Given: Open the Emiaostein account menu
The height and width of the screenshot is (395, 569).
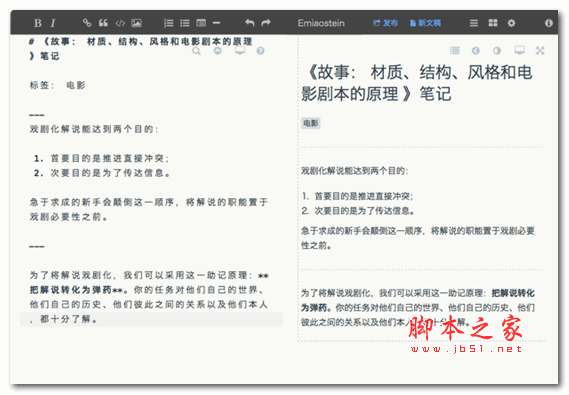Looking at the screenshot, I should [x=321, y=23].
